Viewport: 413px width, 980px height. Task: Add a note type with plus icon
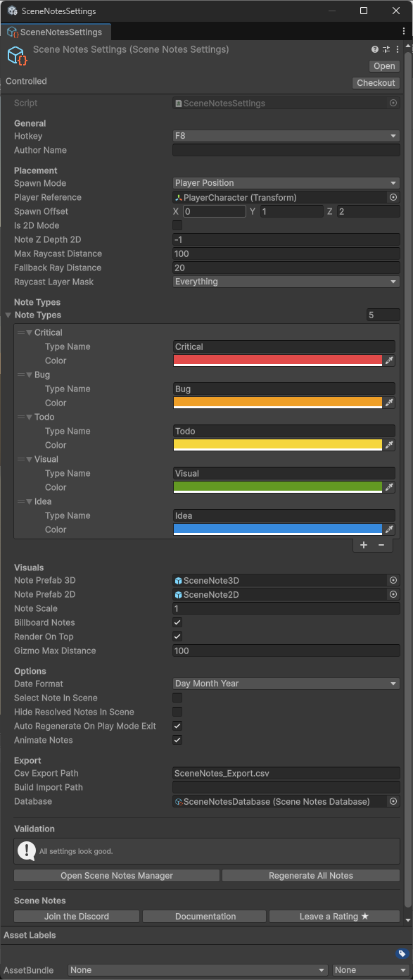364,545
